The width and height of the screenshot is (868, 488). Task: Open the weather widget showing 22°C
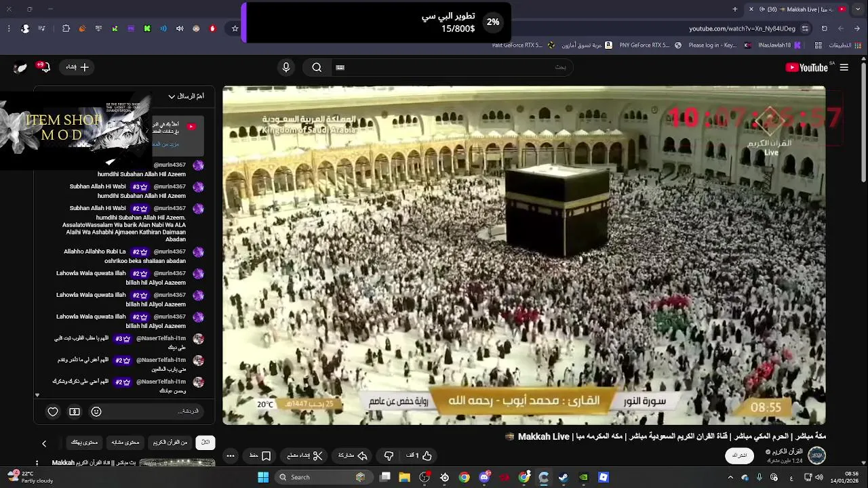(31, 477)
